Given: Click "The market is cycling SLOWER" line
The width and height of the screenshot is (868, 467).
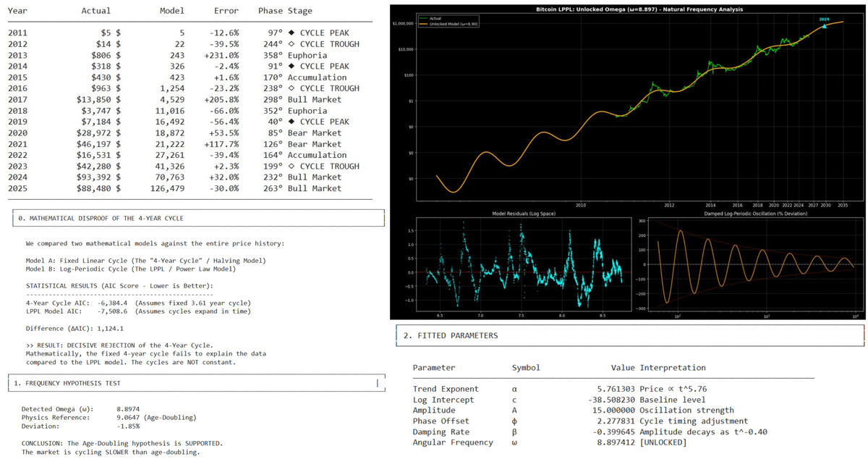Looking at the screenshot, I should (111, 452).
